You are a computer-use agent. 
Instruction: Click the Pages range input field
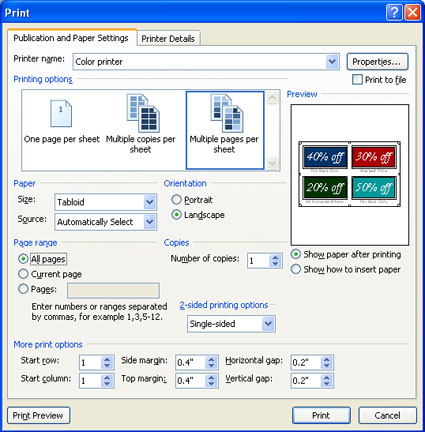pyautogui.click(x=113, y=290)
